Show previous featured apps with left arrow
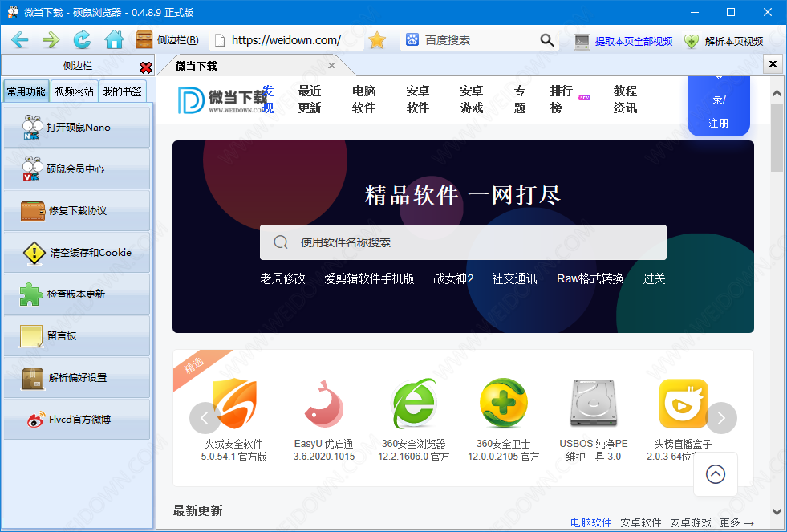787x532 pixels. tap(205, 417)
